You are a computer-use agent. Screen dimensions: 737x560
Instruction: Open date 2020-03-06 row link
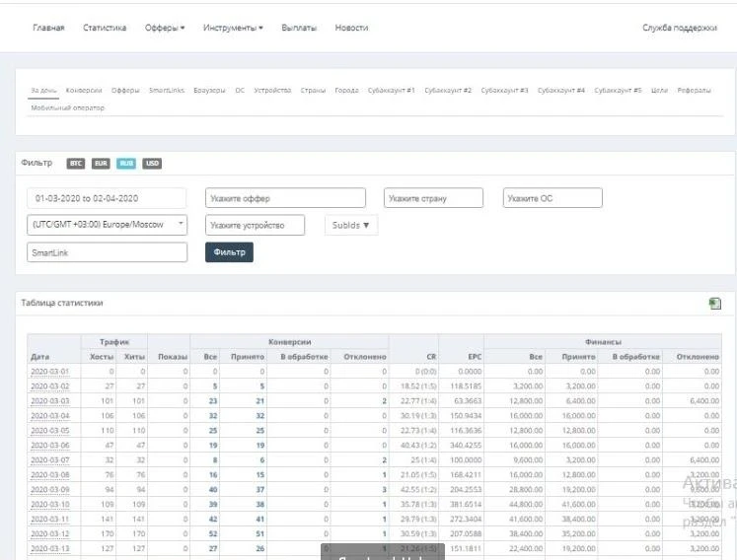coord(49,446)
